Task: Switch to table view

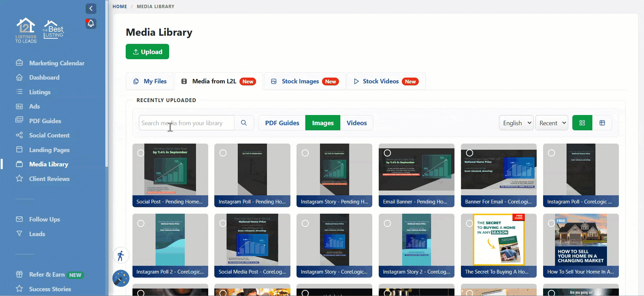Action: pos(602,123)
